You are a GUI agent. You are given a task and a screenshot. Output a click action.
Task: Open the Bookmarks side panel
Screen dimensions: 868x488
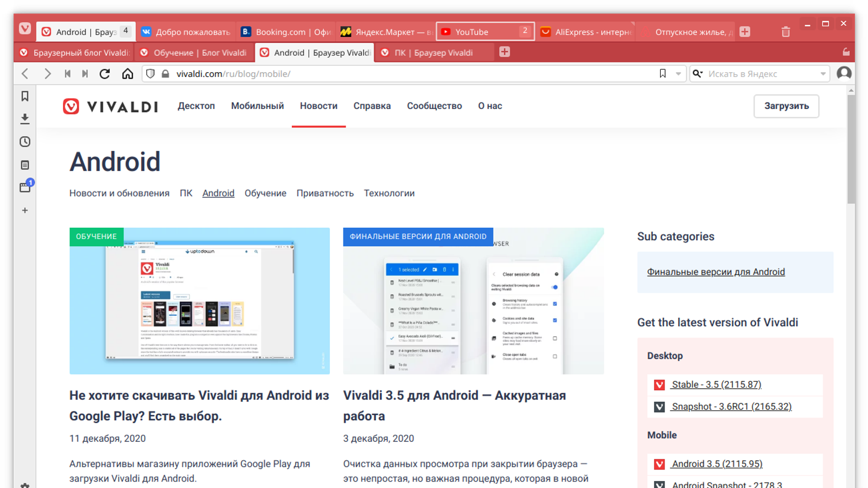click(25, 96)
